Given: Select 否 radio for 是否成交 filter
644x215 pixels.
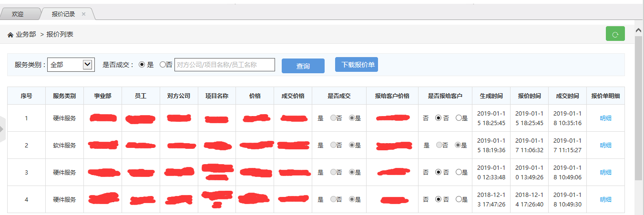Looking at the screenshot, I should click(163, 65).
